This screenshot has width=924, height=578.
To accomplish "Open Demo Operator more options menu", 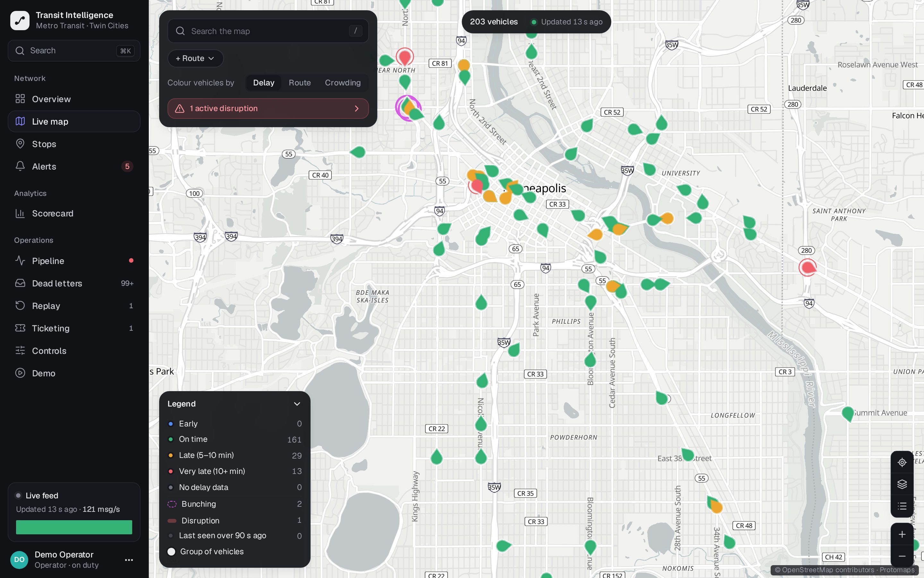I will tap(129, 560).
